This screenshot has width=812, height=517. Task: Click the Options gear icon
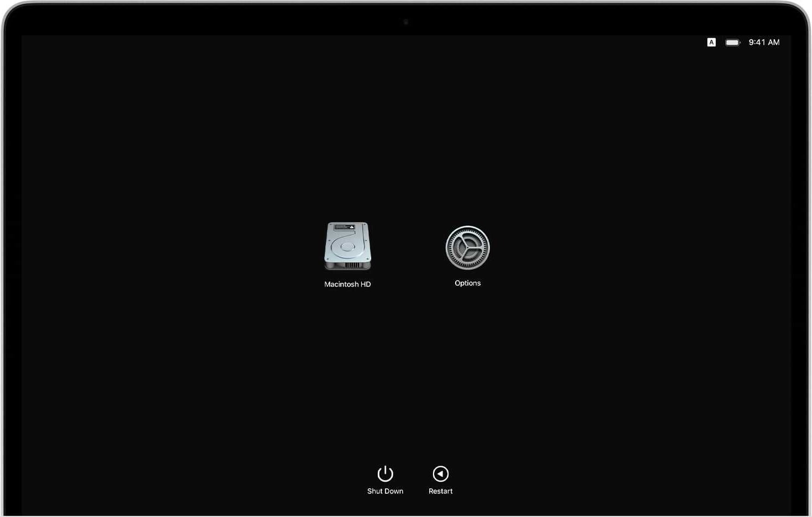467,247
